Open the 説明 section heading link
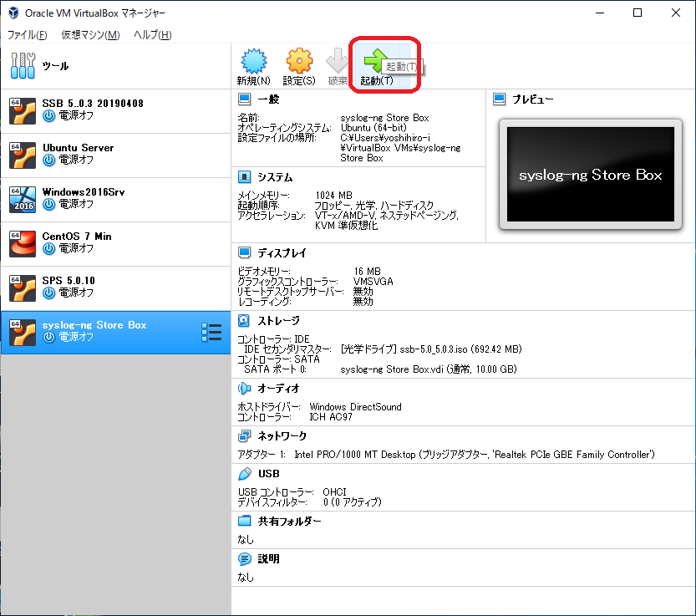 click(x=268, y=558)
